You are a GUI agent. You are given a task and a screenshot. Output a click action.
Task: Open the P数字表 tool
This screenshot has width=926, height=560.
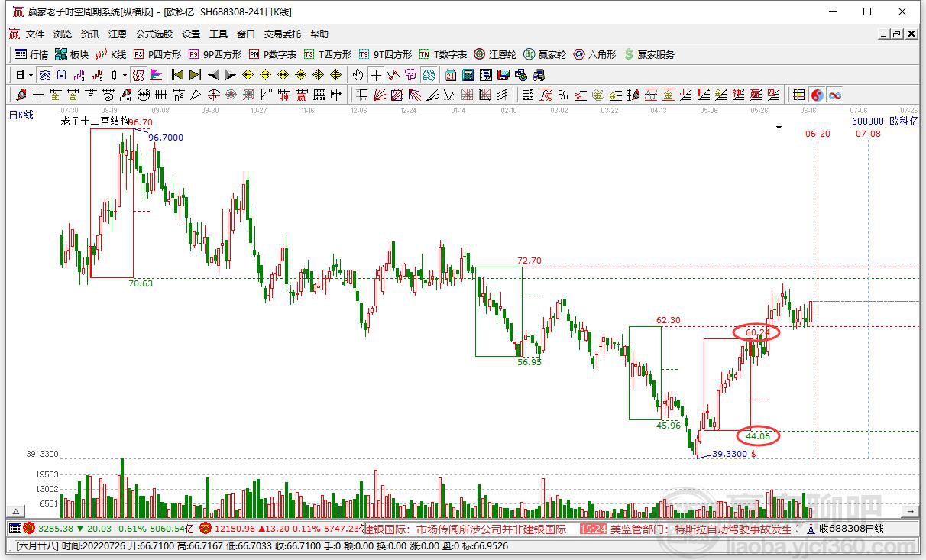273,54
